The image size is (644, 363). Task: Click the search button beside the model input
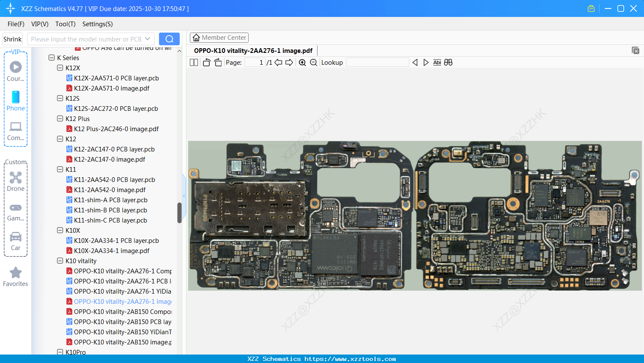[169, 39]
